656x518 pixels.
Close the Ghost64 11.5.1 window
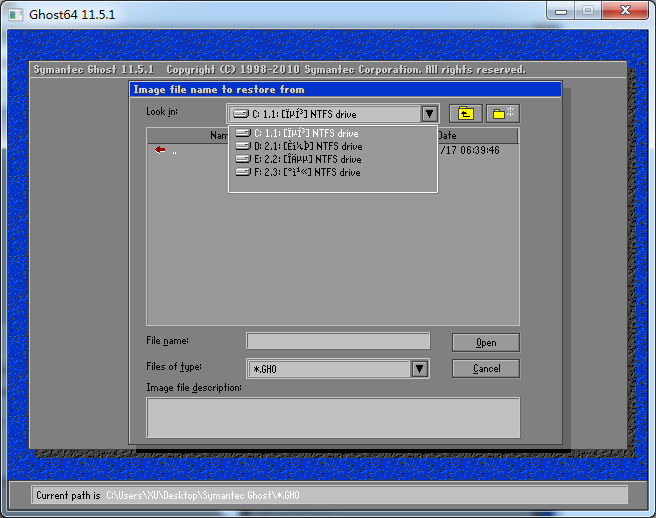click(x=625, y=11)
